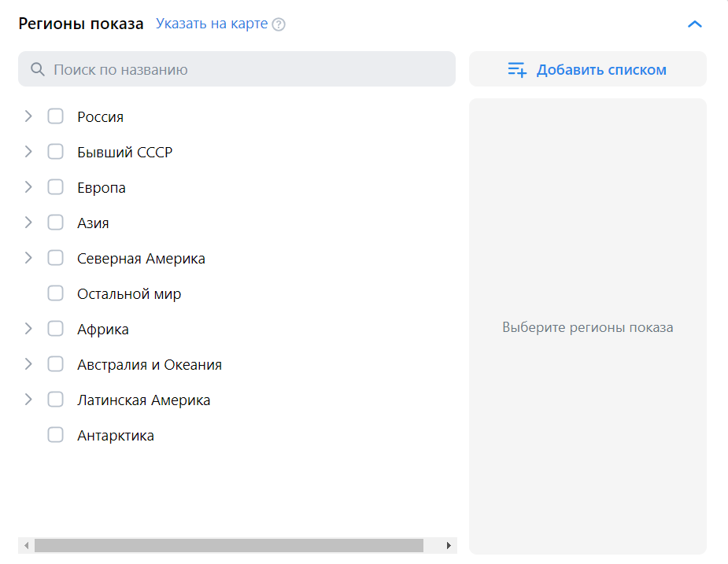Click the horizontal scrollbar right arrow
Screen dimensions: 728x564
point(449,545)
